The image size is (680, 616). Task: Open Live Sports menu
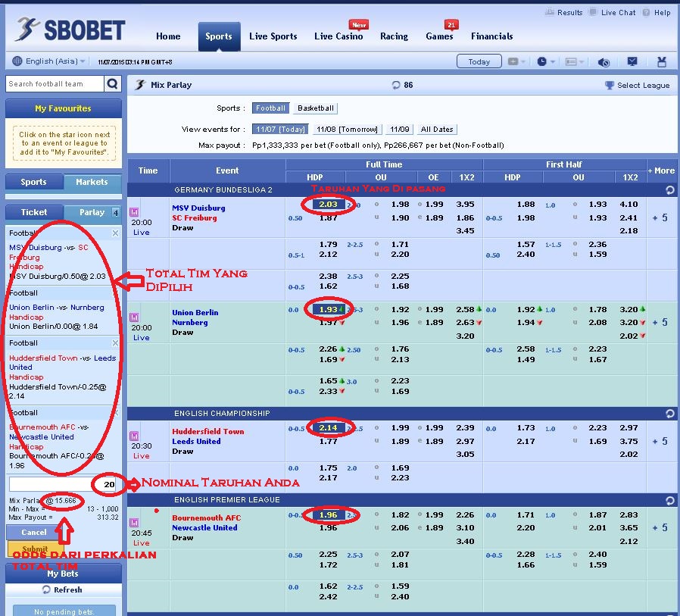pyautogui.click(x=273, y=36)
